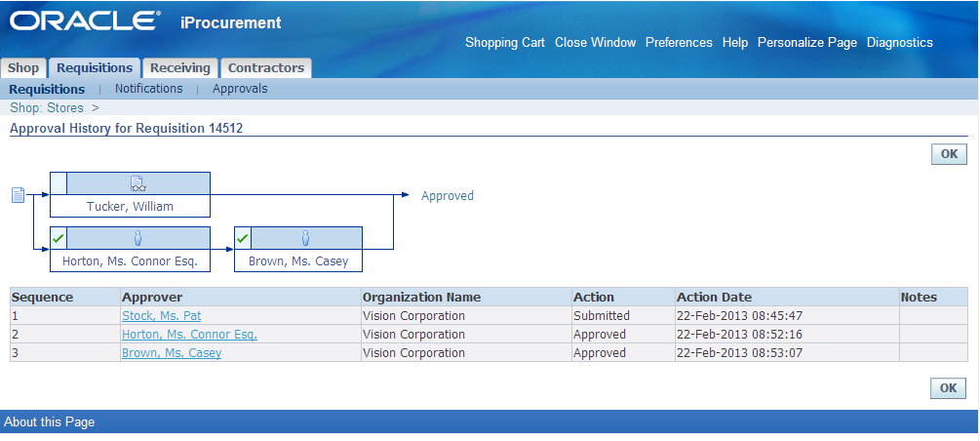Click the bottom OK button
980x441 pixels.
[948, 388]
